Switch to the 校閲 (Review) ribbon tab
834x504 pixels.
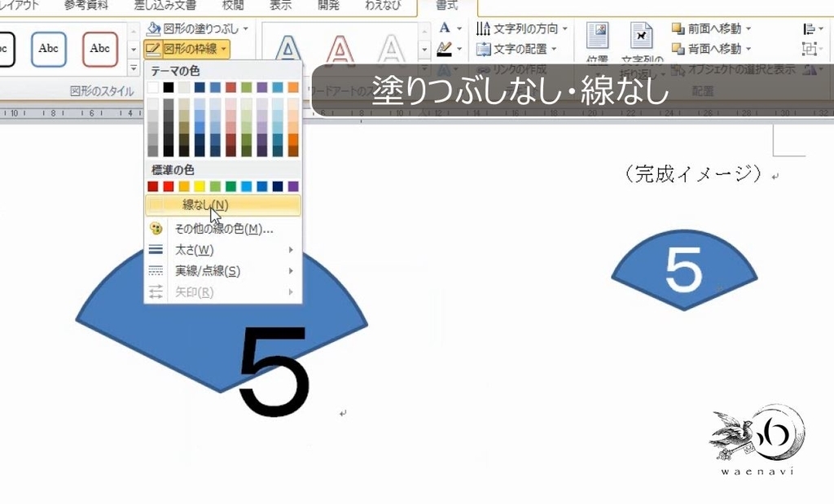click(231, 4)
